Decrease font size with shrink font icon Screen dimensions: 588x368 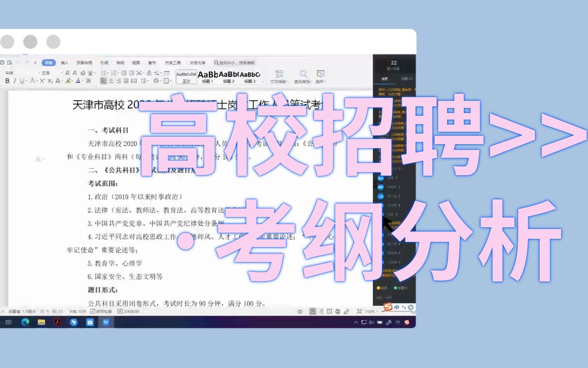coord(75,73)
